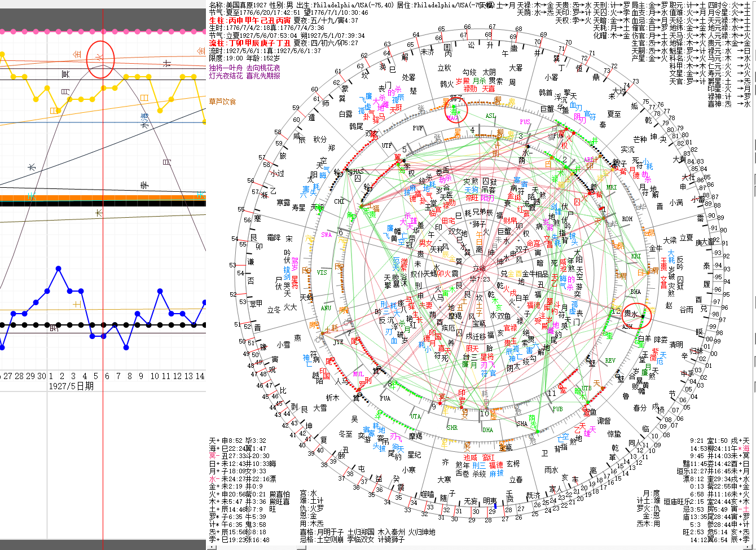Click the red-circled 贵水 marker near ASH

tap(636, 314)
